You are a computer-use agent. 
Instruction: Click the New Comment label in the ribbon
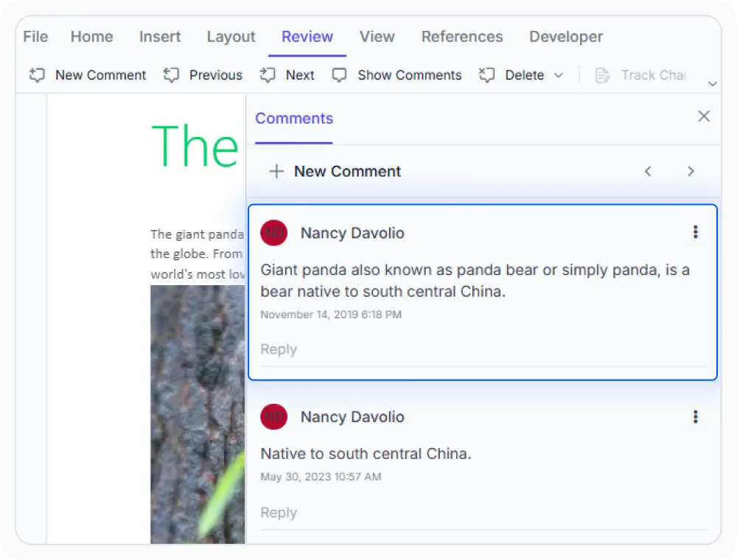pos(100,75)
